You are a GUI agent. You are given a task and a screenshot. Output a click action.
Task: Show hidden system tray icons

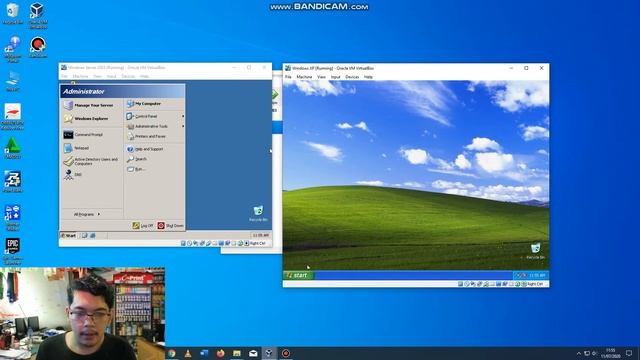pos(578,353)
